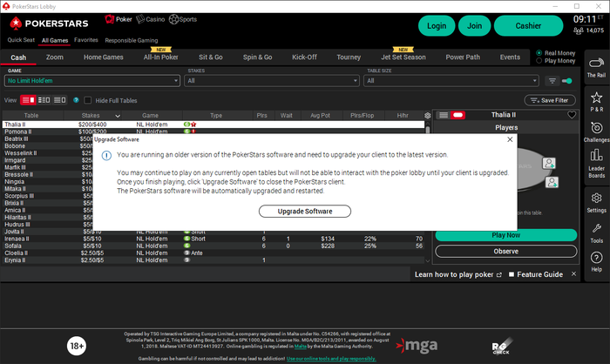The height and width of the screenshot is (364, 610).
Task: Click the Join button
Action: (474, 26)
